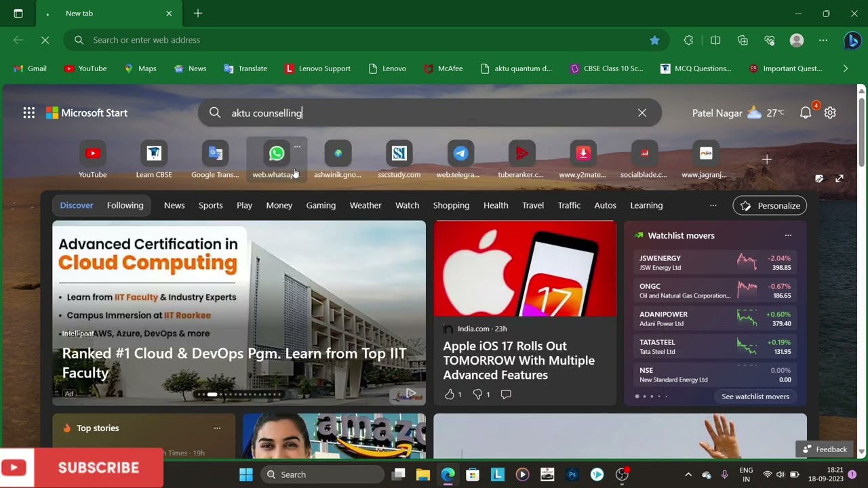Select the Sports feed tab
Screen dimensions: 868x488
coord(210,205)
